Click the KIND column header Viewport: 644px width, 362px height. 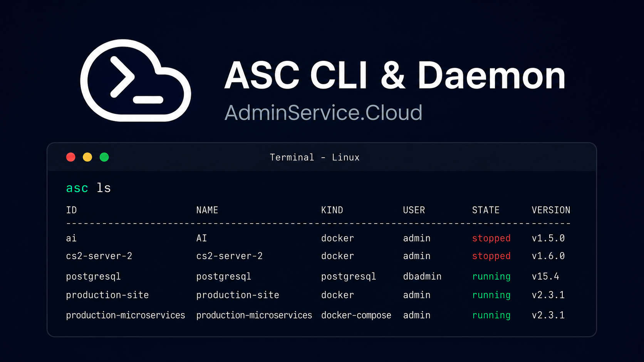click(x=332, y=210)
